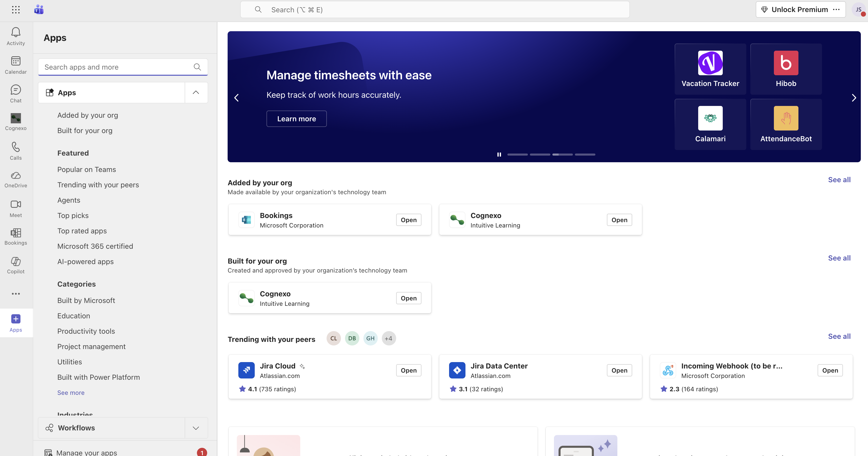Pause the banner carousel rotation
Viewport: 868px width, 456px height.
499,154
